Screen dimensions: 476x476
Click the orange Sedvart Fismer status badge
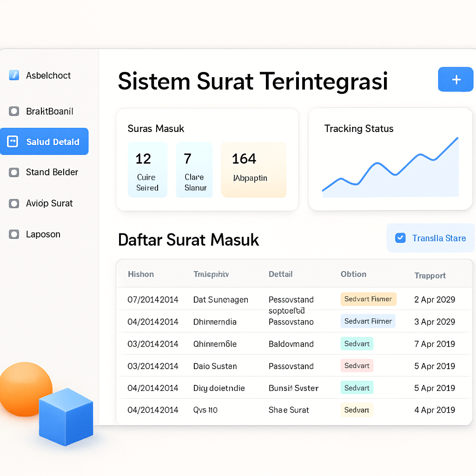tap(368, 299)
